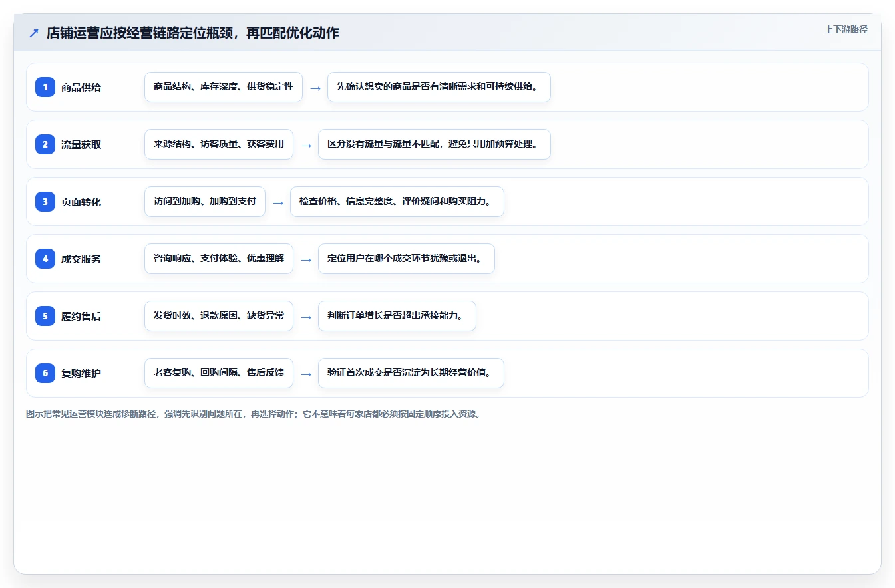Image resolution: width=895 pixels, height=588 pixels.
Task: Click number badge 4 for 成交服务
Action: click(x=45, y=259)
